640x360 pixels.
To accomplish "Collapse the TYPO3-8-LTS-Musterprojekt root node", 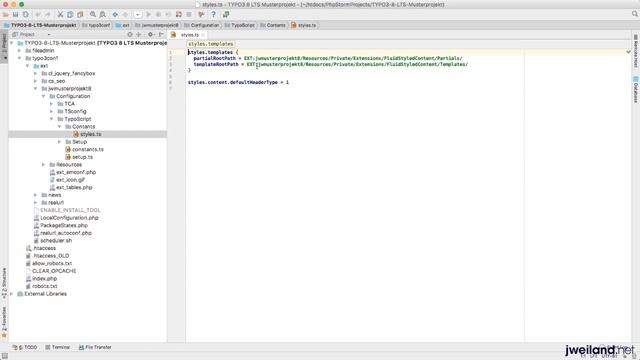I will pos(12,43).
